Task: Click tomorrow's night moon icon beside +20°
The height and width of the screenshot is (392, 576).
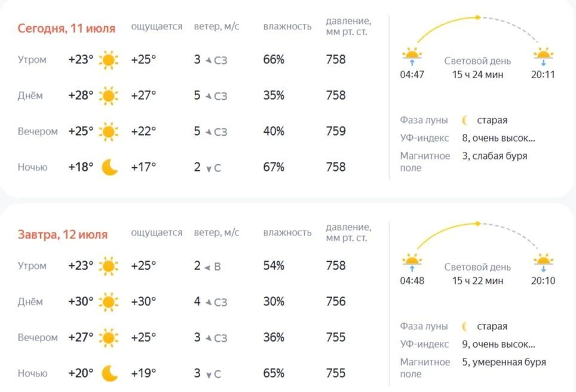Action: [109, 373]
